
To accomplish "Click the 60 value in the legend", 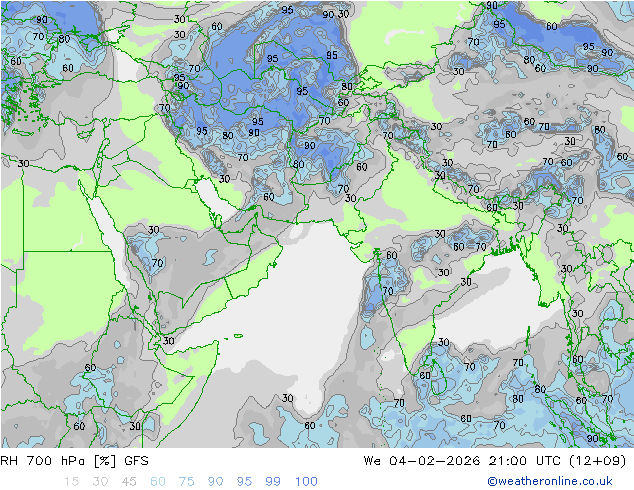I will click(x=158, y=482).
